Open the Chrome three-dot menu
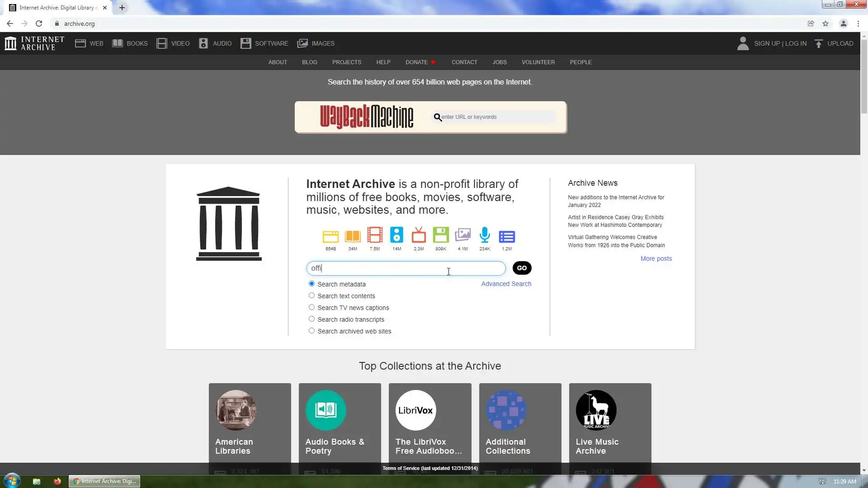This screenshot has height=488, width=868. [x=858, y=23]
